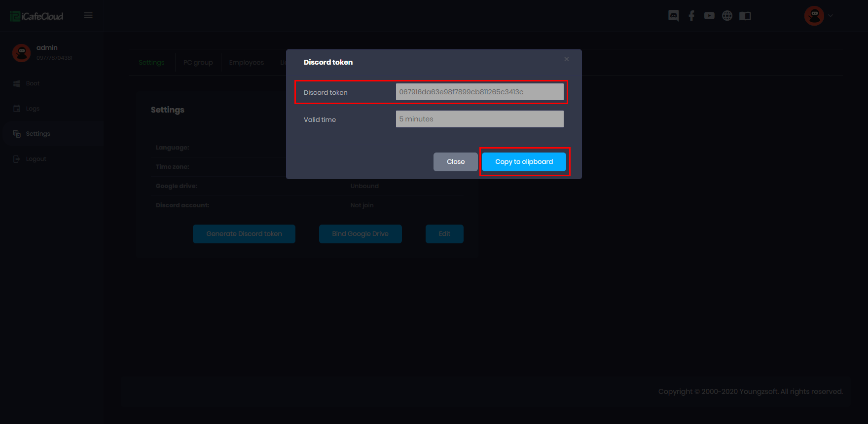This screenshot has width=868, height=424.
Task: Toggle the hamburger sidebar menu
Action: point(88,15)
